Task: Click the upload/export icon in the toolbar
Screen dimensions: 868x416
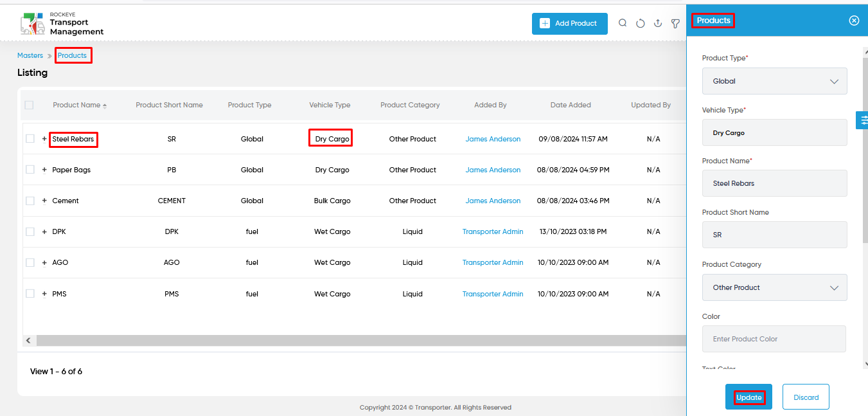Action: [658, 23]
